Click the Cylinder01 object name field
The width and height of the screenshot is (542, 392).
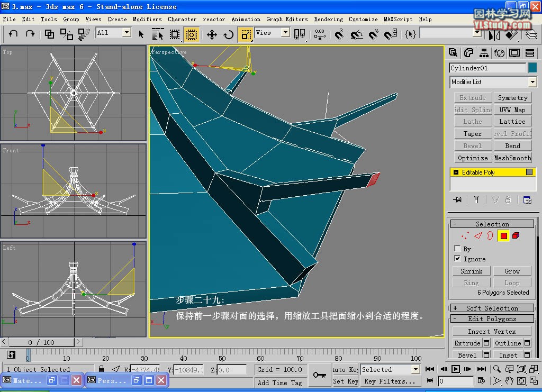tap(487, 68)
